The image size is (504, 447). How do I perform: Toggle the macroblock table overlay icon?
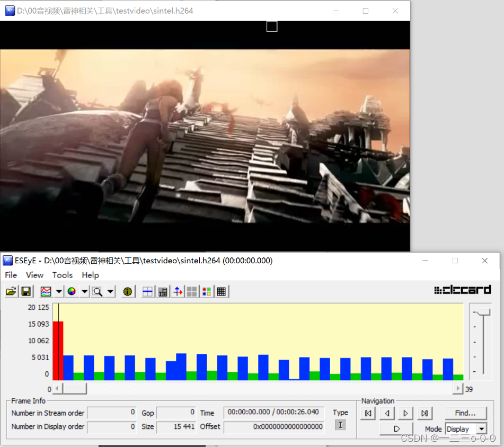163,292
